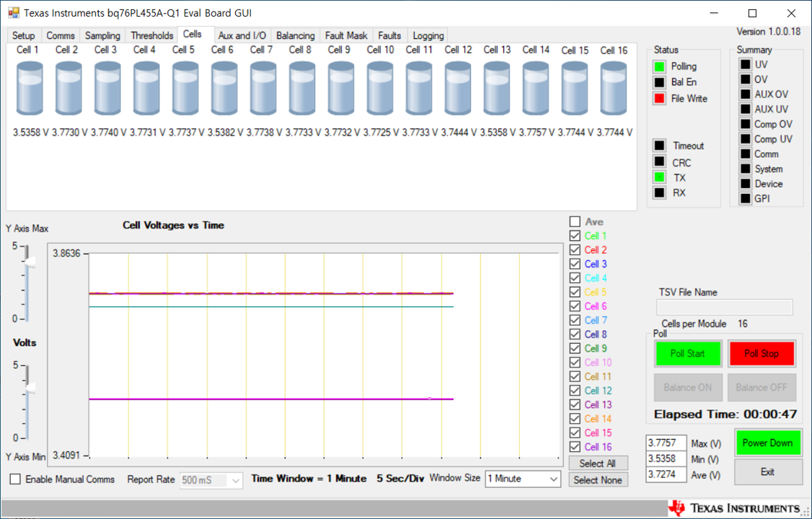812x519 pixels.
Task: Click the Cell 13 battery icon
Action: (x=497, y=89)
